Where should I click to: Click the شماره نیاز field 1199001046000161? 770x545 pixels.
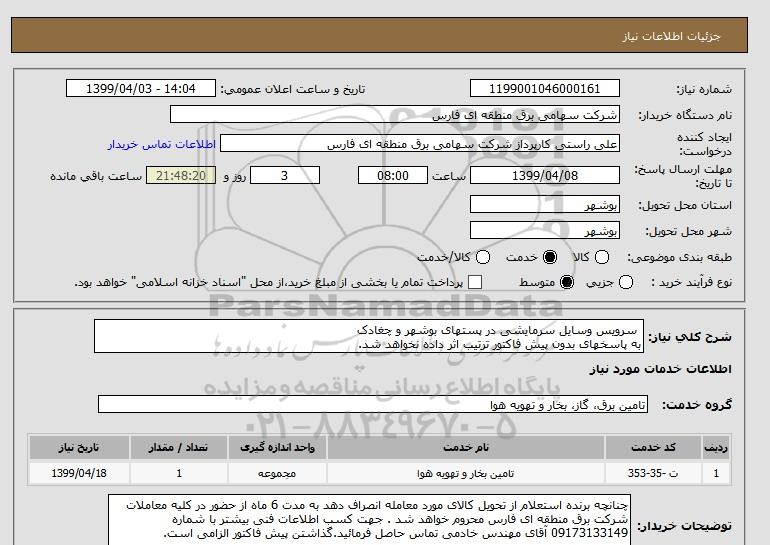[545, 88]
